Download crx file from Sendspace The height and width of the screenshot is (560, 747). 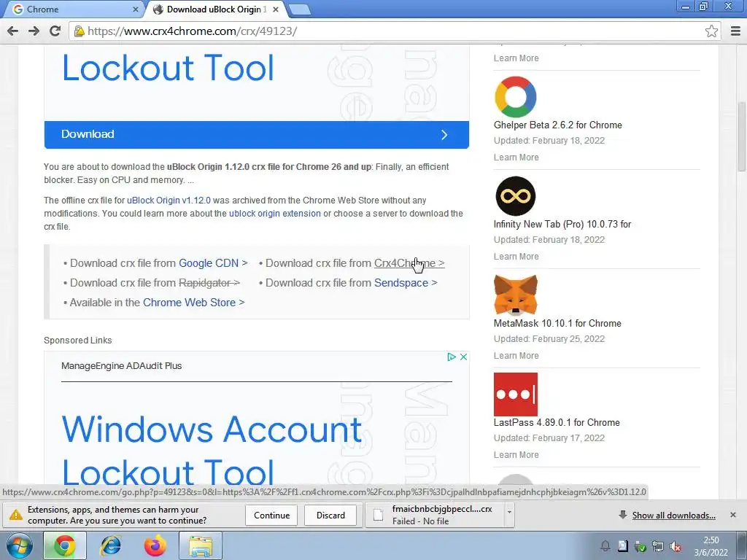406,283
